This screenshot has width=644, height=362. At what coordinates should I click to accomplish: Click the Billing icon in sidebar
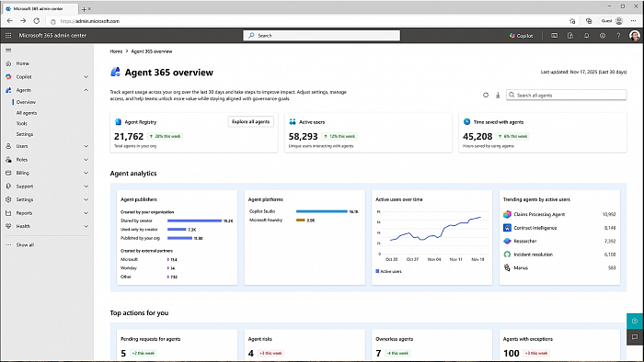click(8, 173)
